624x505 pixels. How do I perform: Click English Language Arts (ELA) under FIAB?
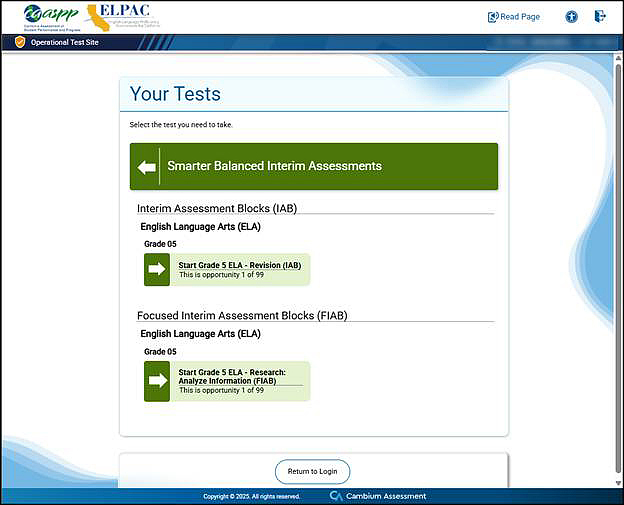coord(201,334)
